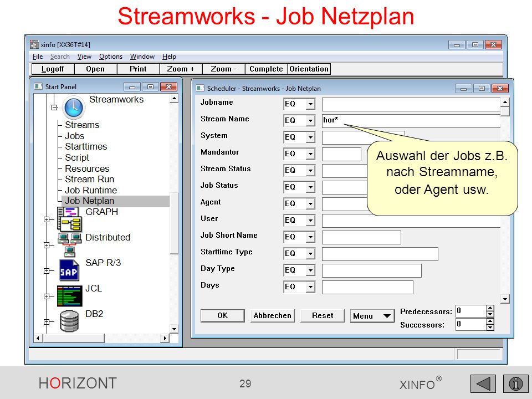
Task: Select the DB2 database icon
Action: (x=69, y=321)
